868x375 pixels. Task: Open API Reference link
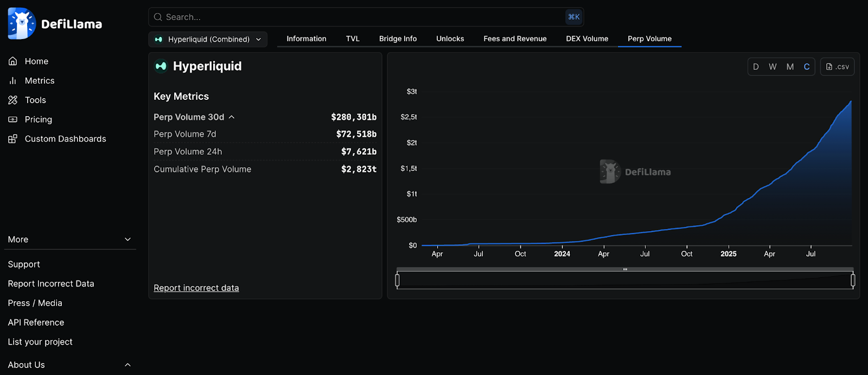click(36, 322)
